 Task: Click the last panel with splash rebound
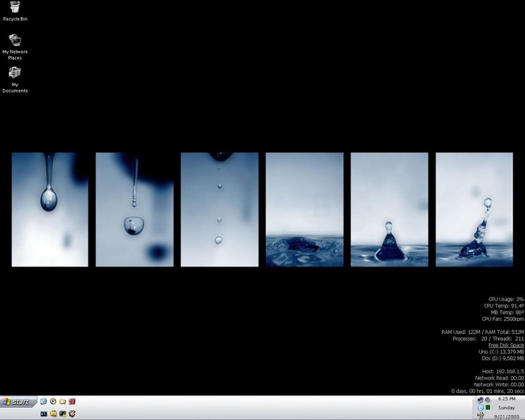click(x=474, y=209)
